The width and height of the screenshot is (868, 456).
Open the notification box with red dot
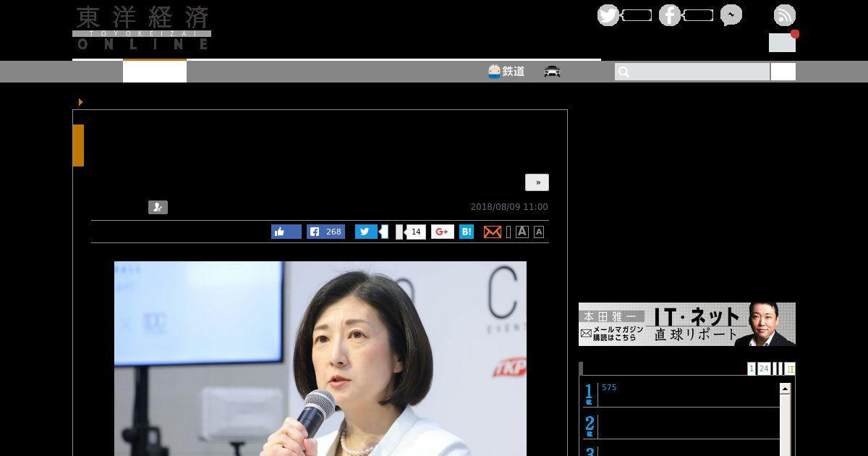[782, 42]
